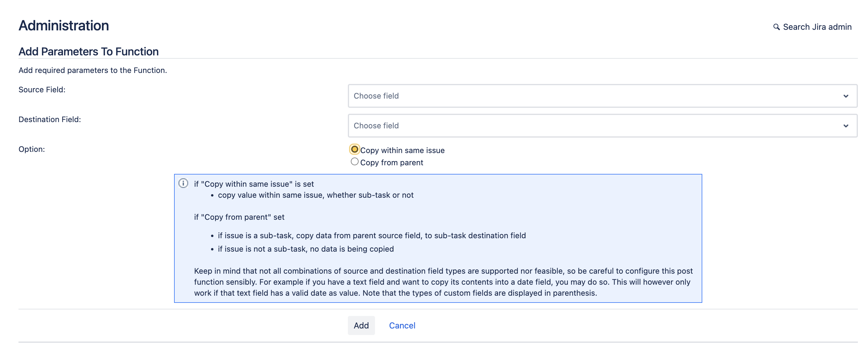
Task: Click the Cancel link
Action: click(402, 325)
